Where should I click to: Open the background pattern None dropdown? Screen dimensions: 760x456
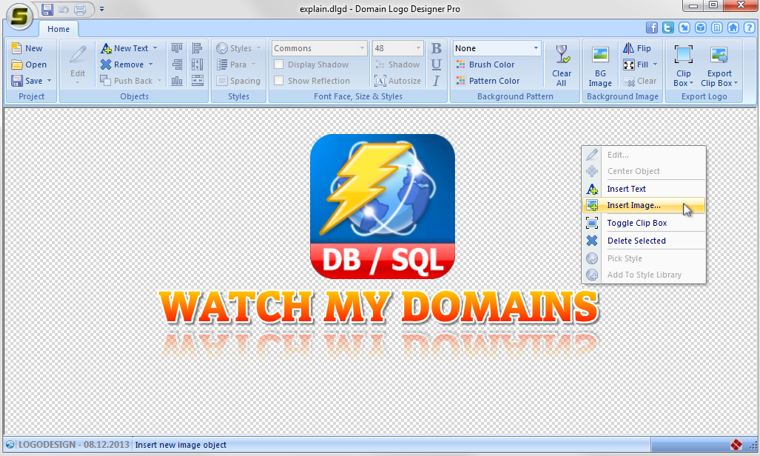click(497, 48)
